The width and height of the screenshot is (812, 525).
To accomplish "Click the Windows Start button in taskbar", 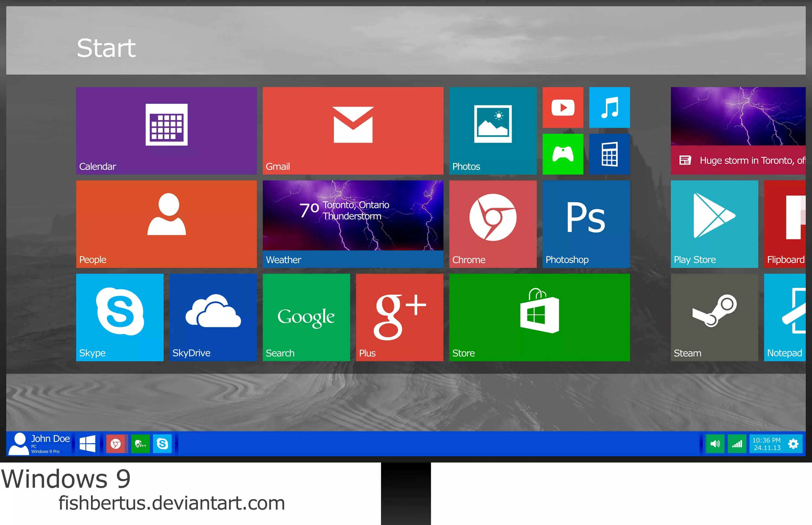I will [87, 443].
